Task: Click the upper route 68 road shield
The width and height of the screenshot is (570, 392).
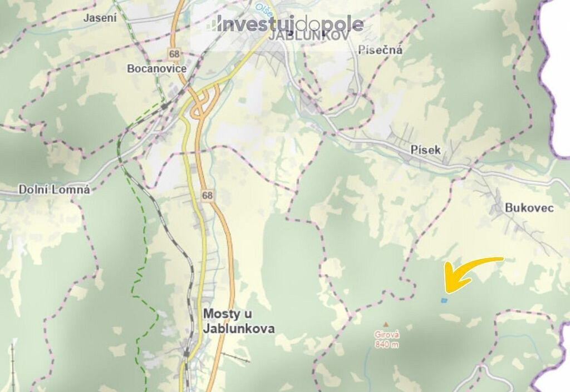Action: [174, 54]
